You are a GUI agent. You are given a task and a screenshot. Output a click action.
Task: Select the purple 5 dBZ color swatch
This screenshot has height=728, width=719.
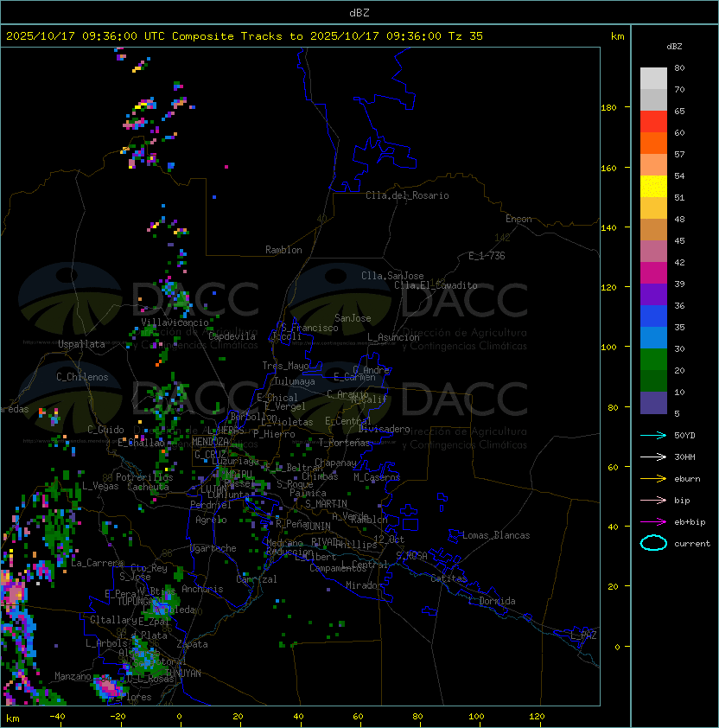point(653,403)
